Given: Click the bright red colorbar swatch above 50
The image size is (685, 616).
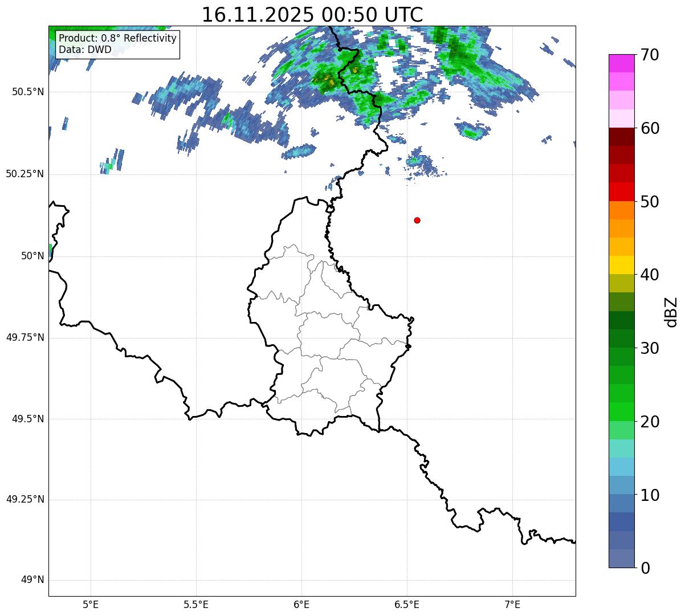Looking at the screenshot, I should (x=621, y=191).
